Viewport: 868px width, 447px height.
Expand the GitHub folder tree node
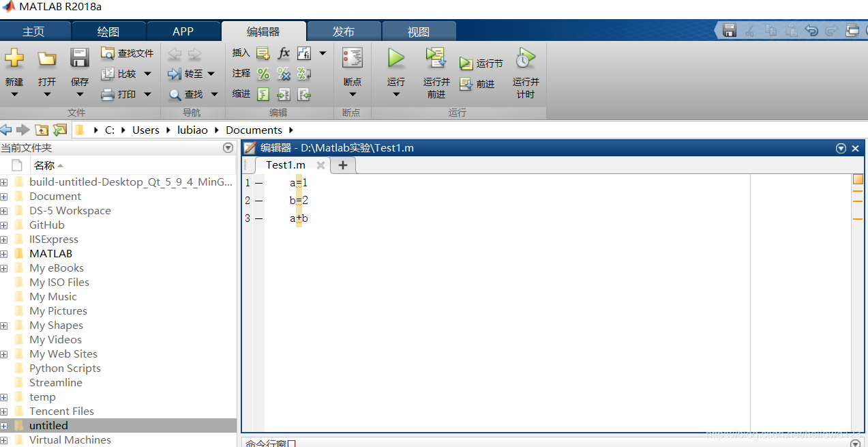4,225
